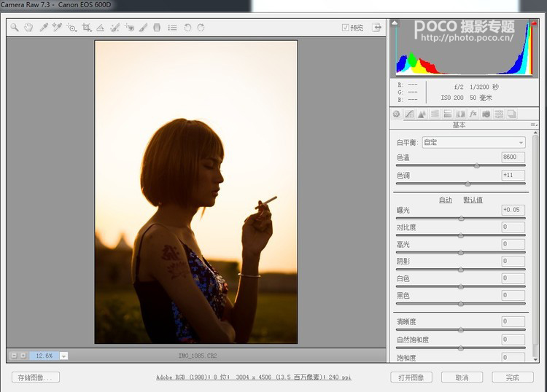Open the 基本 panel options menu
547x392 pixels.
534,125
